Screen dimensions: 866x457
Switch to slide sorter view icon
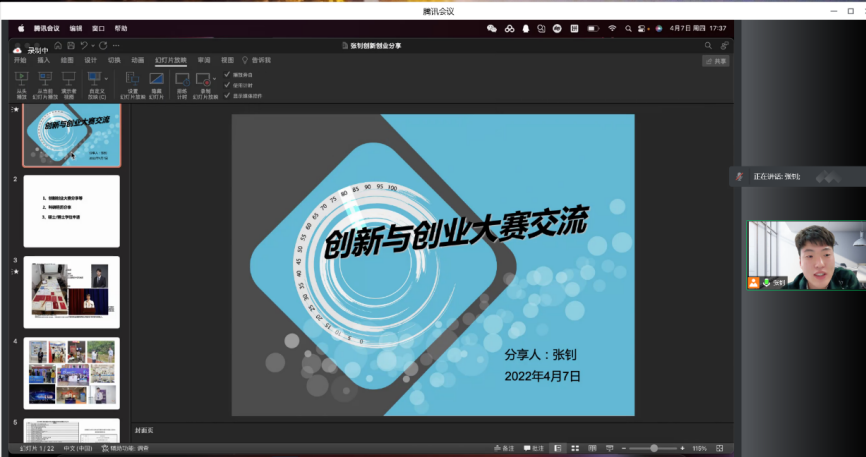pos(574,448)
